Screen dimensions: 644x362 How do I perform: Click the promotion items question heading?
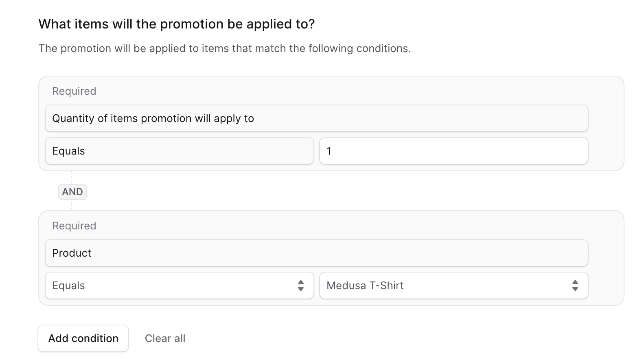pyautogui.click(x=177, y=24)
